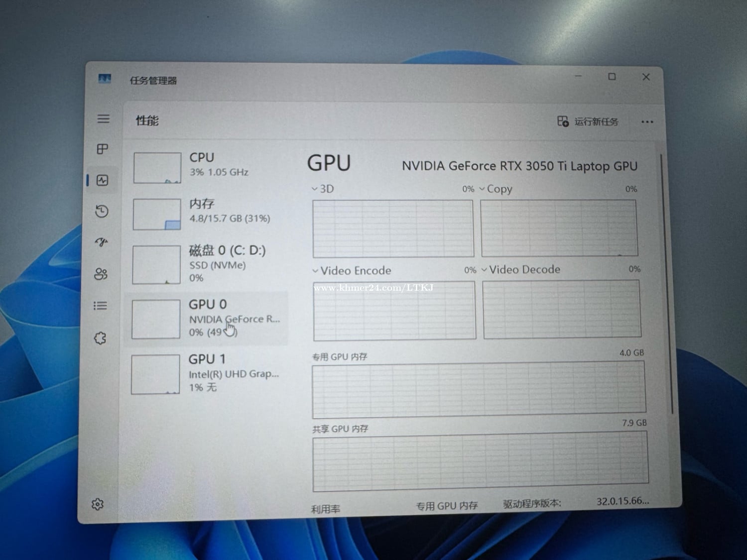Click the 利用率 label at bottom
Viewport: 747px width, 560px height.
(326, 509)
